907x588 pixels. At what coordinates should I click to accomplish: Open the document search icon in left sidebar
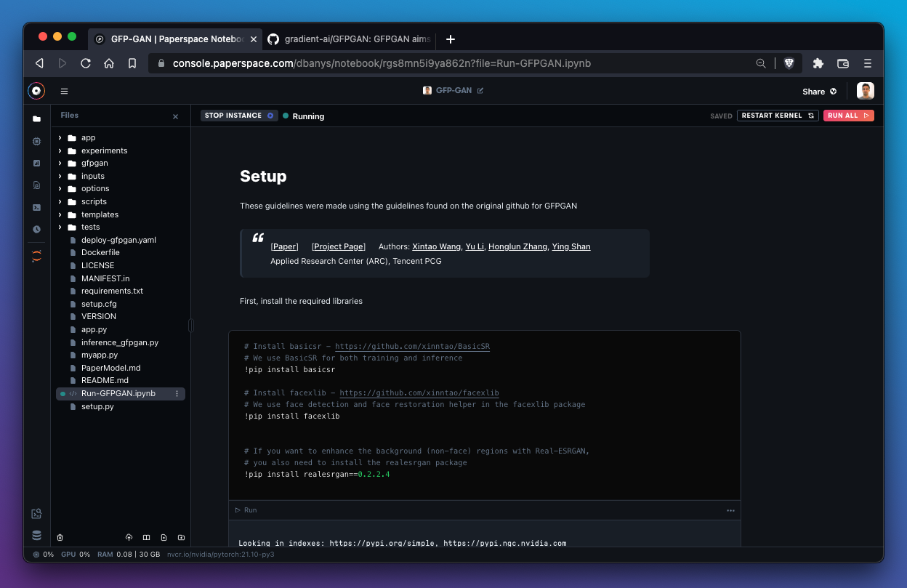(36, 185)
